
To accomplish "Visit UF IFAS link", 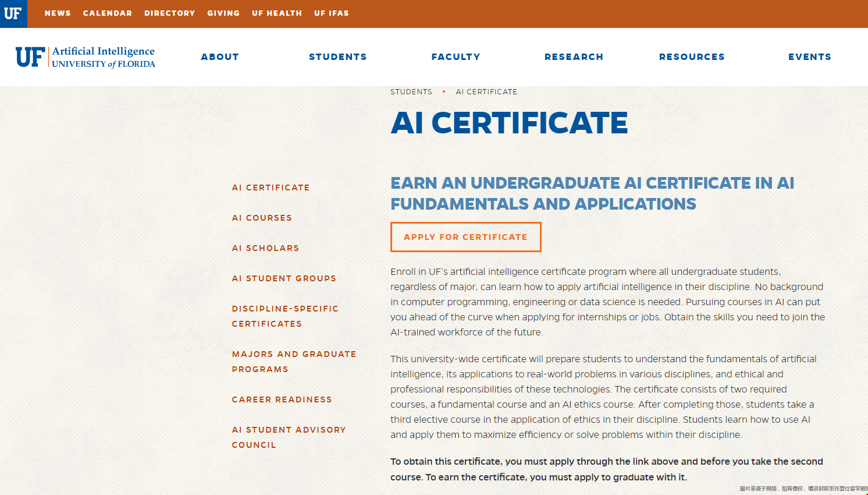I will [x=332, y=13].
